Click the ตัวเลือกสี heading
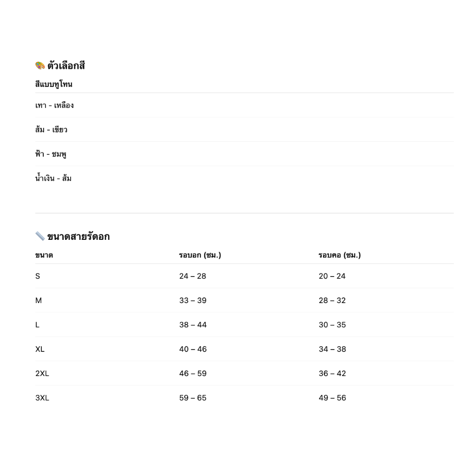This screenshot has width=476, height=476. click(66, 66)
